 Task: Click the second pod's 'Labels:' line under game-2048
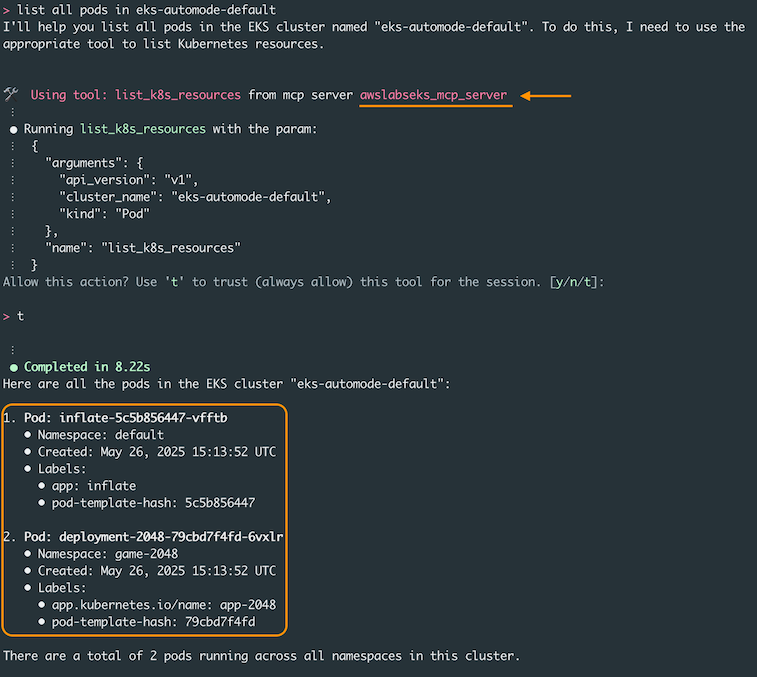coord(62,588)
